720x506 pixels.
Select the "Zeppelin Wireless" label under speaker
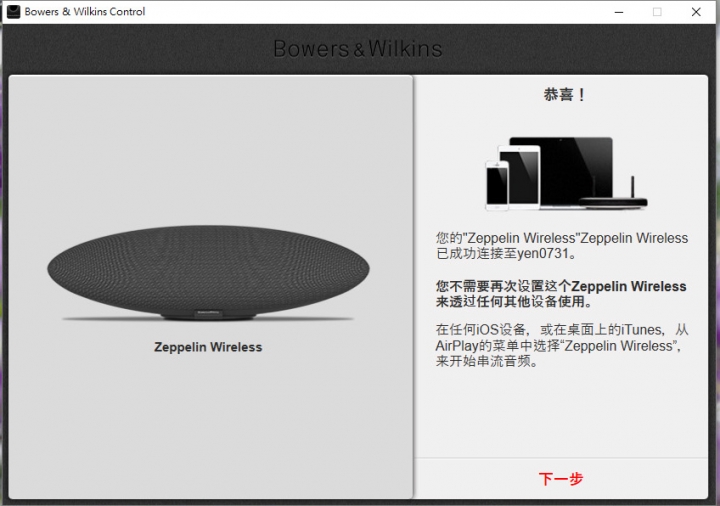[x=208, y=347]
